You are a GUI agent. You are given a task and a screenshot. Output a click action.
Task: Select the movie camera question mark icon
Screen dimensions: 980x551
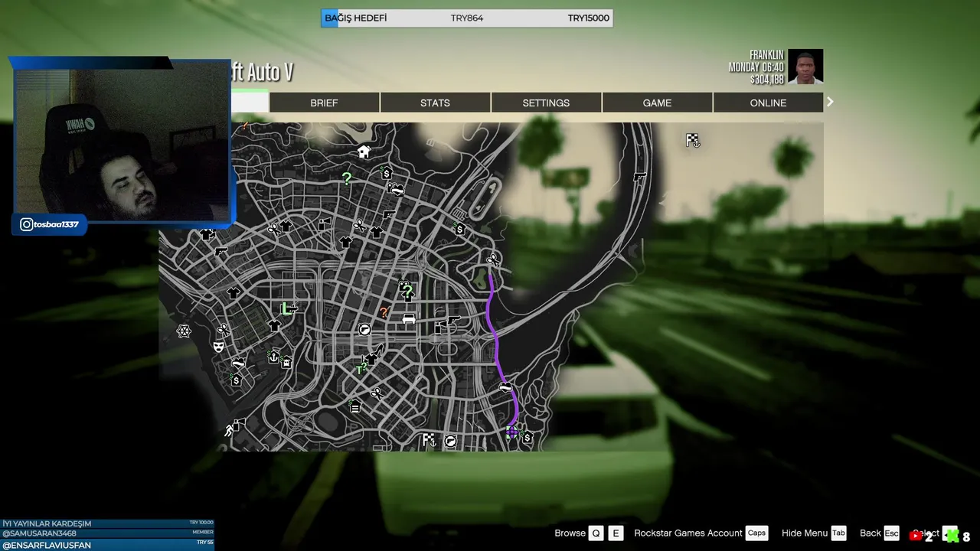coord(406,289)
